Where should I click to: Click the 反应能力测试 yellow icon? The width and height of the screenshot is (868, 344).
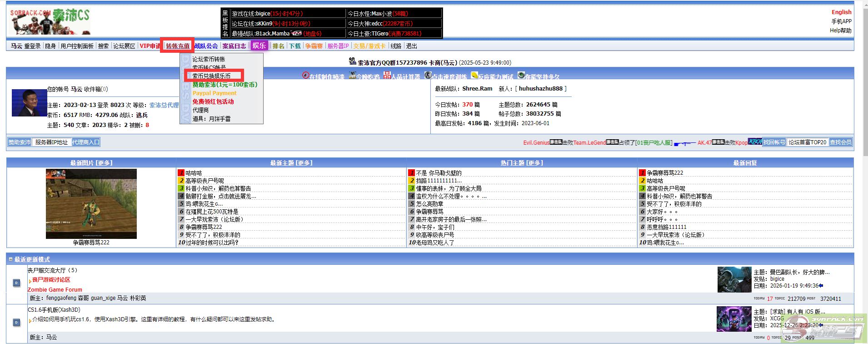[474, 76]
